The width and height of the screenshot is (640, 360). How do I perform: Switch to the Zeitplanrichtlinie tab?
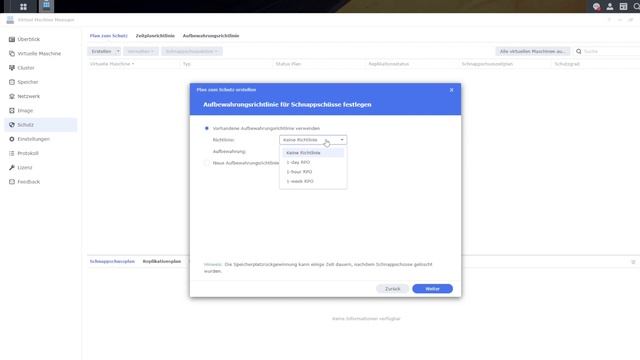pyautogui.click(x=155, y=36)
